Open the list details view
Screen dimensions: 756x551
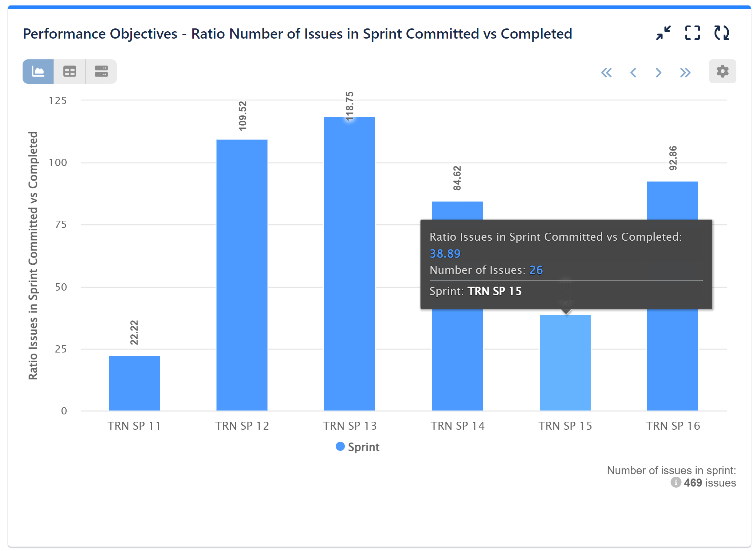pyautogui.click(x=101, y=71)
